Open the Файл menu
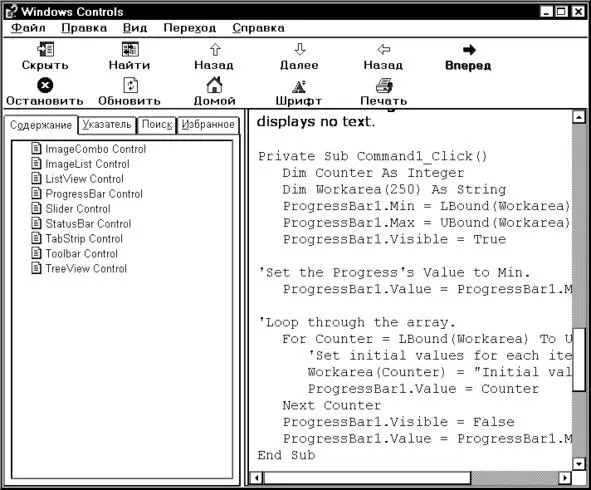This screenshot has height=490, width=591. tap(28, 28)
